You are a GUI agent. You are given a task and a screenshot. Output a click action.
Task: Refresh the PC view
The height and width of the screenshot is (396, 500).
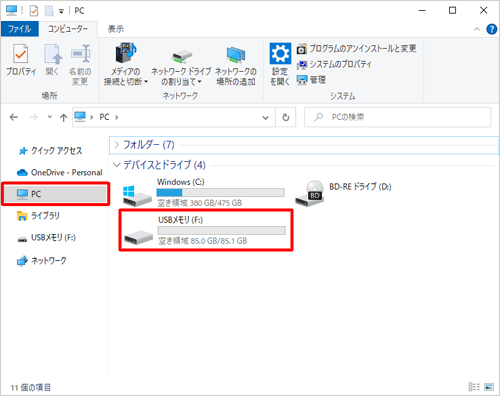point(286,117)
